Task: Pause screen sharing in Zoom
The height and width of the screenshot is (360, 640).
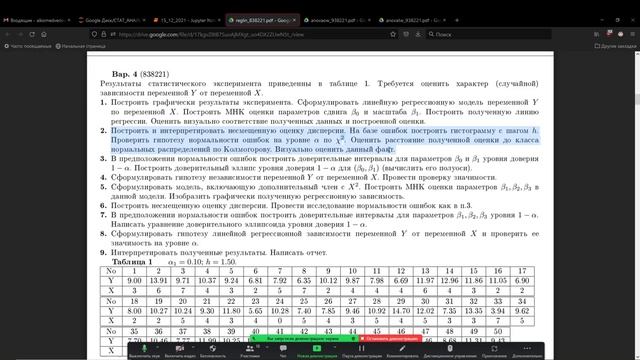Action: [x=362, y=351]
